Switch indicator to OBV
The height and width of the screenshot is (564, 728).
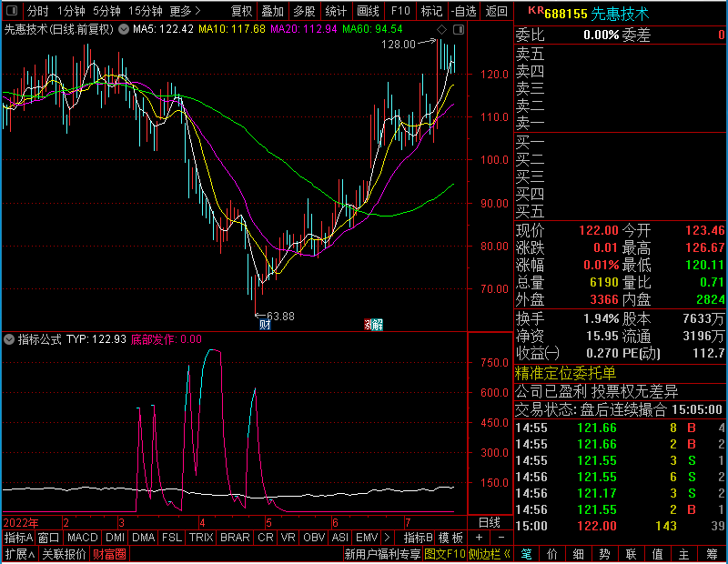click(314, 538)
